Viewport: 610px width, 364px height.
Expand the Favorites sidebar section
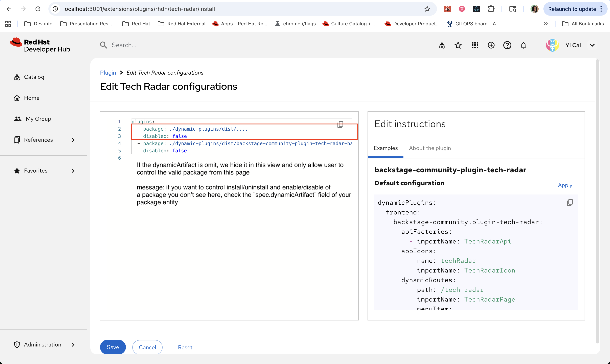coord(73,171)
